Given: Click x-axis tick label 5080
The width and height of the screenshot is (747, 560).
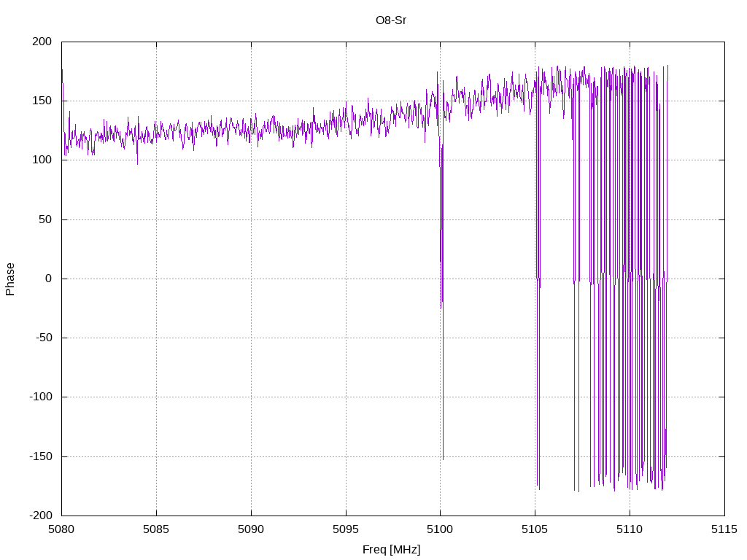Looking at the screenshot, I should pyautogui.click(x=61, y=529).
